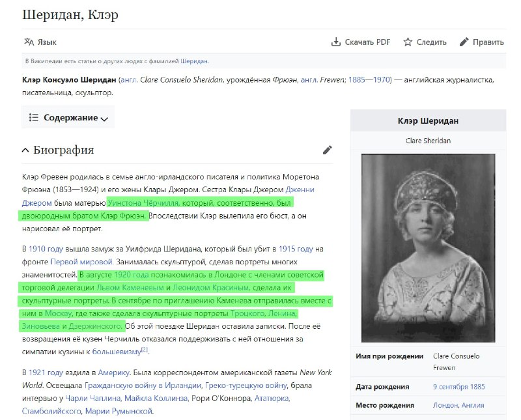
Task: Open the 9 сентября birth date link
Action: (x=450, y=386)
